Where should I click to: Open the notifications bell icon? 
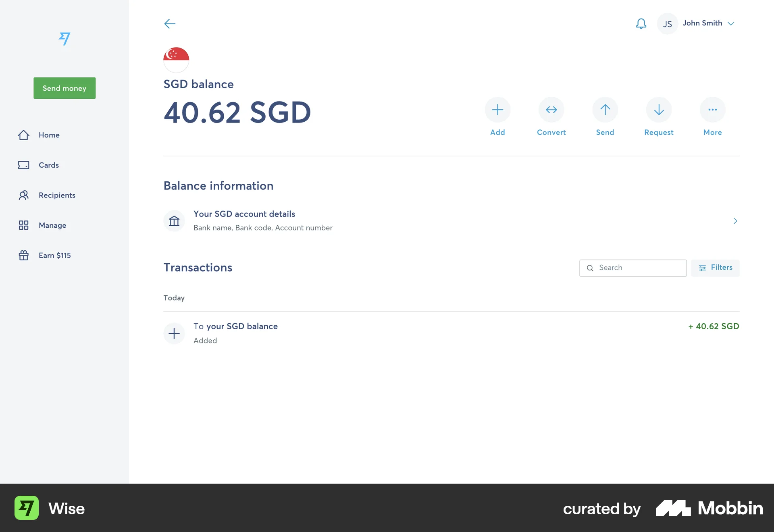[x=641, y=23]
